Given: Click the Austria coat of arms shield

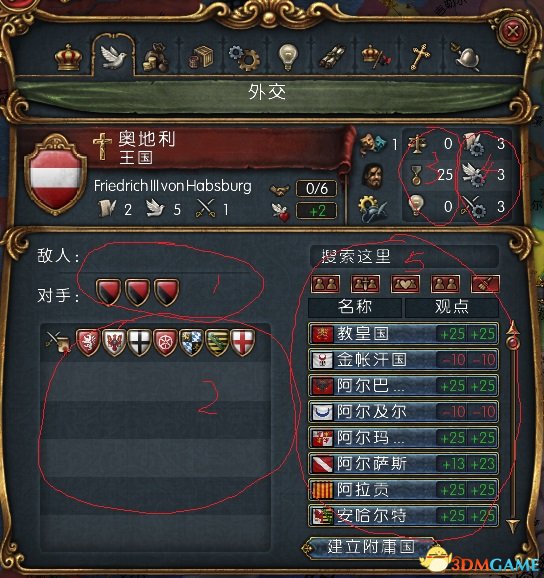Looking at the screenshot, I should [x=56, y=174].
